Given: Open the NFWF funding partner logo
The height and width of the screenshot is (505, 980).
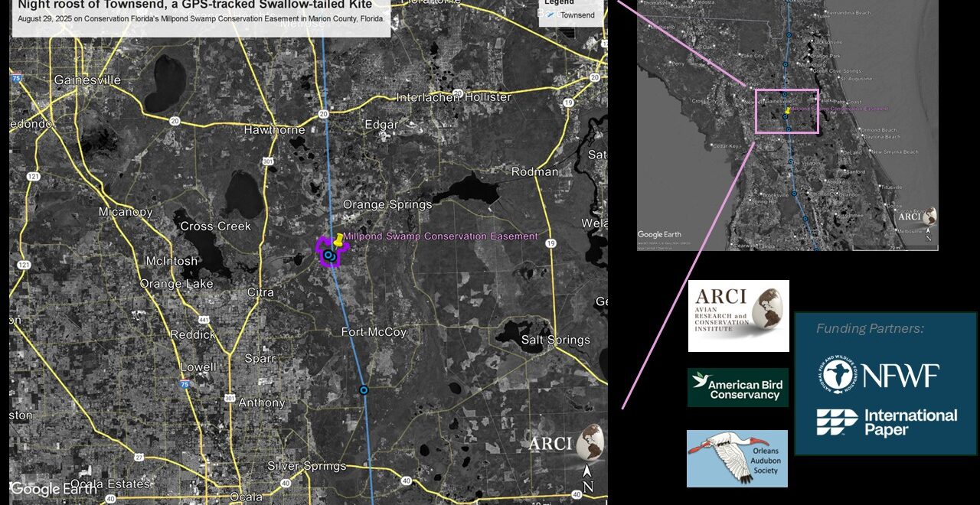Looking at the screenshot, I should (x=877, y=375).
